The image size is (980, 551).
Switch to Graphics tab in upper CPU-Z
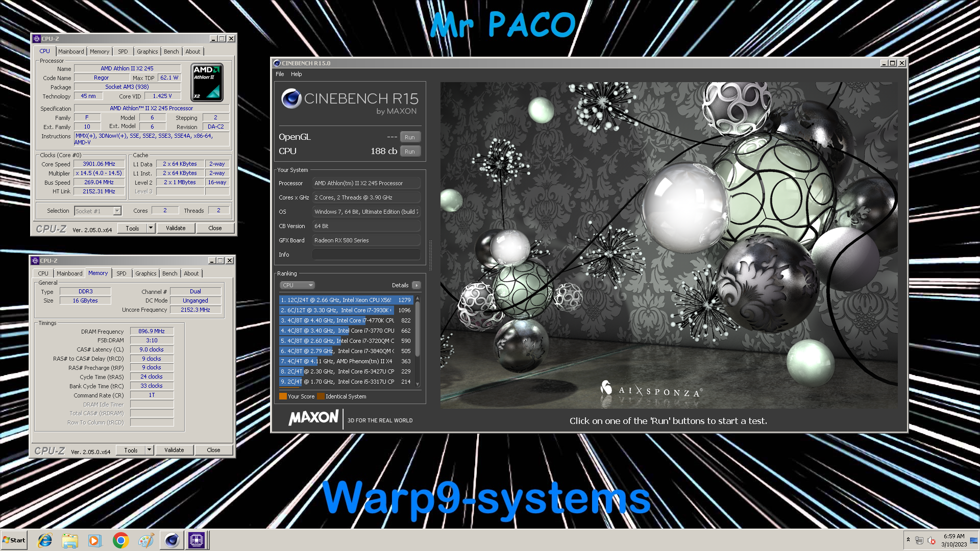pyautogui.click(x=148, y=52)
